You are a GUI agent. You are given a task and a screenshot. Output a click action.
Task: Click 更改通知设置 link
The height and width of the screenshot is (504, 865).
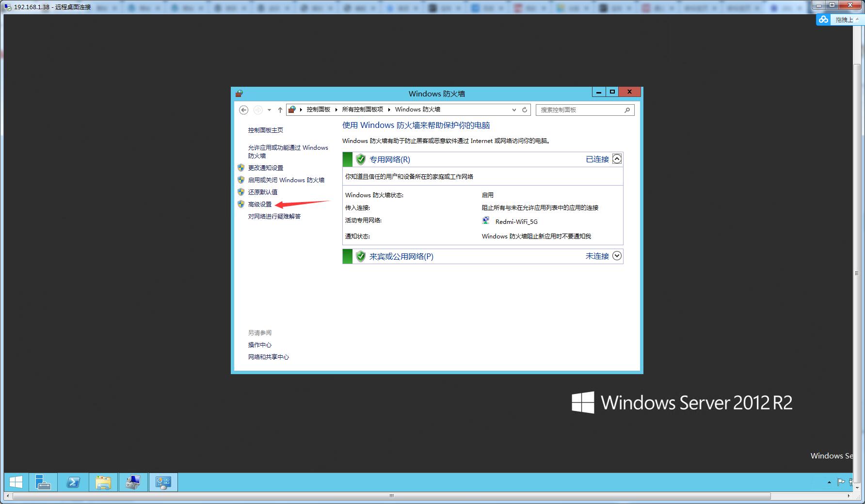coord(266,168)
